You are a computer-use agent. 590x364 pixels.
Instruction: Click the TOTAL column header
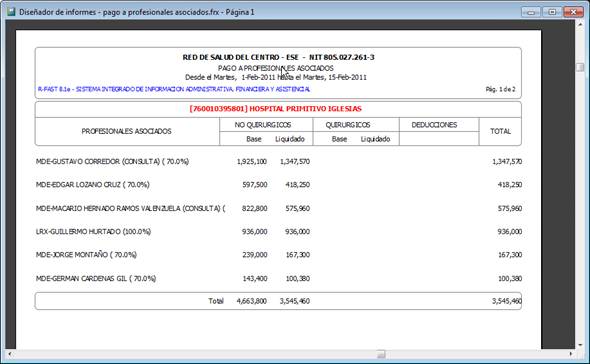coord(500,131)
